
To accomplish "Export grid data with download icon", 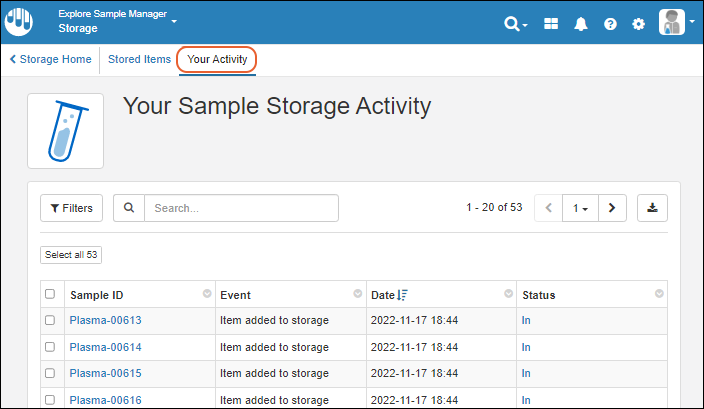I will click(x=652, y=208).
